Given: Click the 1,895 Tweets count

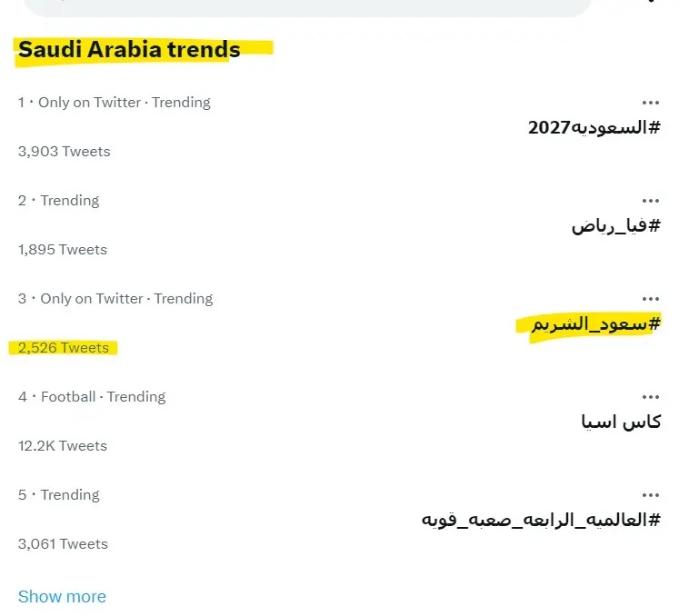Looking at the screenshot, I should (62, 250).
